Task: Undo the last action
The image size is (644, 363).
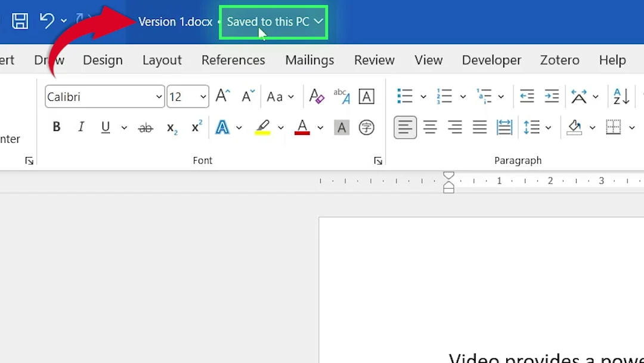Action: [47, 20]
